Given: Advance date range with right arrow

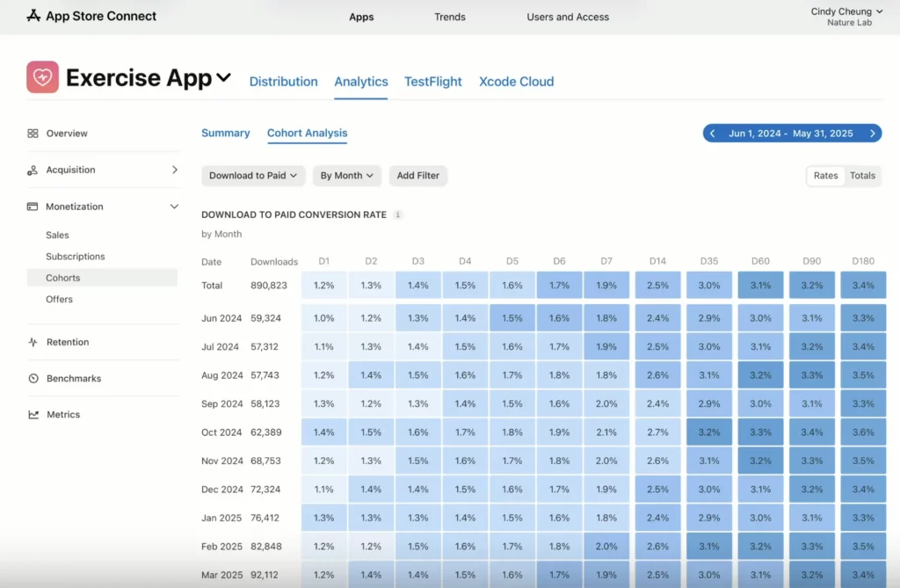Looking at the screenshot, I should click(872, 134).
